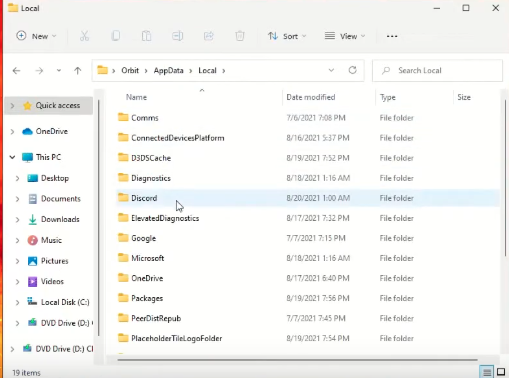Open the Sort options dropdown
Image resolution: width=509 pixels, height=378 pixels.
click(x=287, y=36)
